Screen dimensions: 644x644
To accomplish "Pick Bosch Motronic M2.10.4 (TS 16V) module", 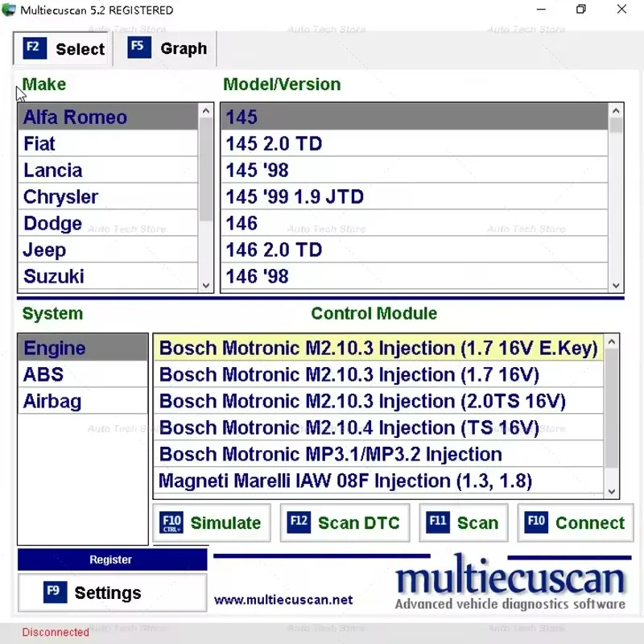I will point(378,427).
